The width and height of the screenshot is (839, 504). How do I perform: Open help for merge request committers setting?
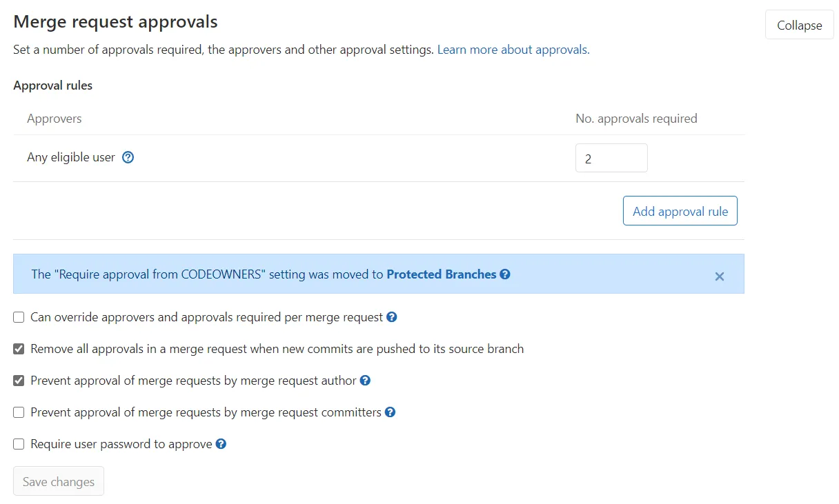391,412
